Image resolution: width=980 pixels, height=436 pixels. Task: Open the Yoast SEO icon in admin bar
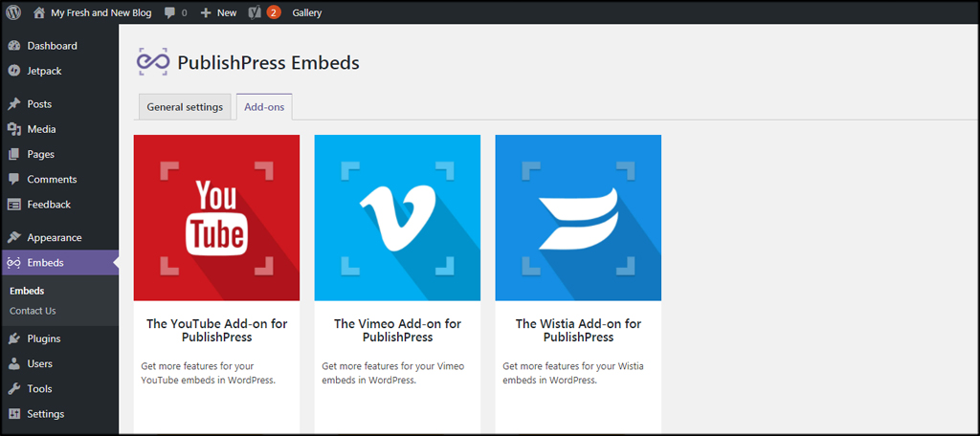(255, 12)
